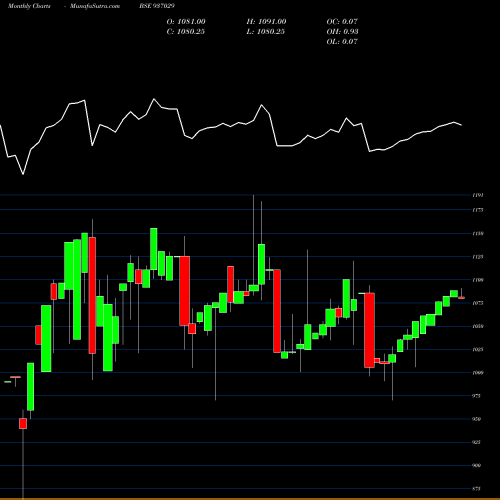Click the 975 price axis label

click(x=477, y=396)
